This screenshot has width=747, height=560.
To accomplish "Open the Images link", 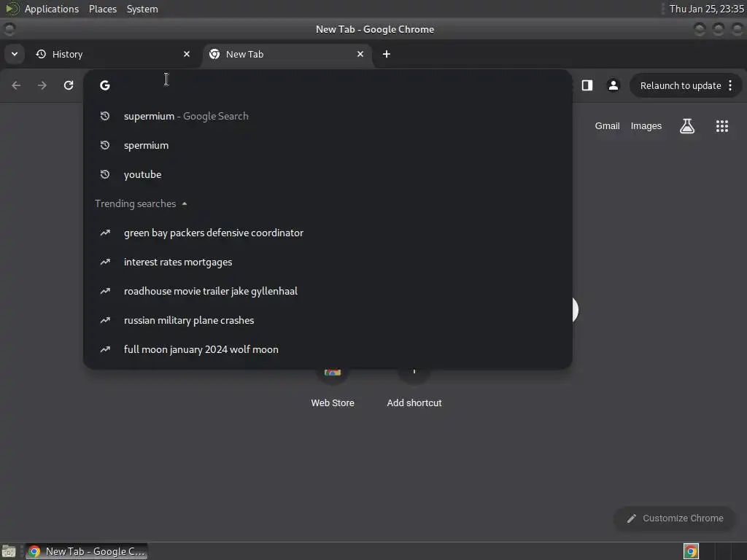I will coord(646,125).
